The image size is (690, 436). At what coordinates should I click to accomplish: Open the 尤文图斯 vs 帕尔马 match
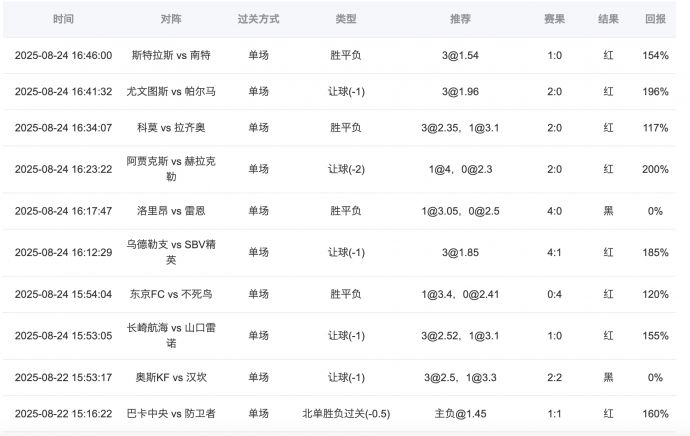click(171, 92)
